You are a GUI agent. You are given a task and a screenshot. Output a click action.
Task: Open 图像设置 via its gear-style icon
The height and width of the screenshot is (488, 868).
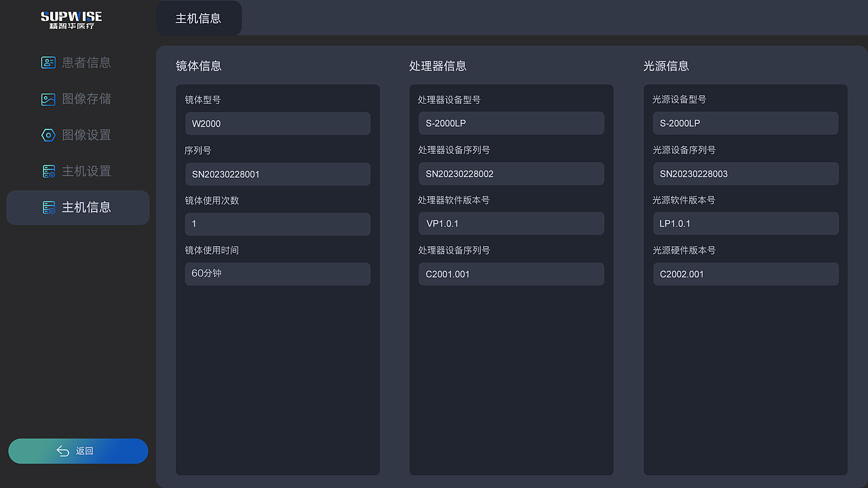click(x=48, y=135)
